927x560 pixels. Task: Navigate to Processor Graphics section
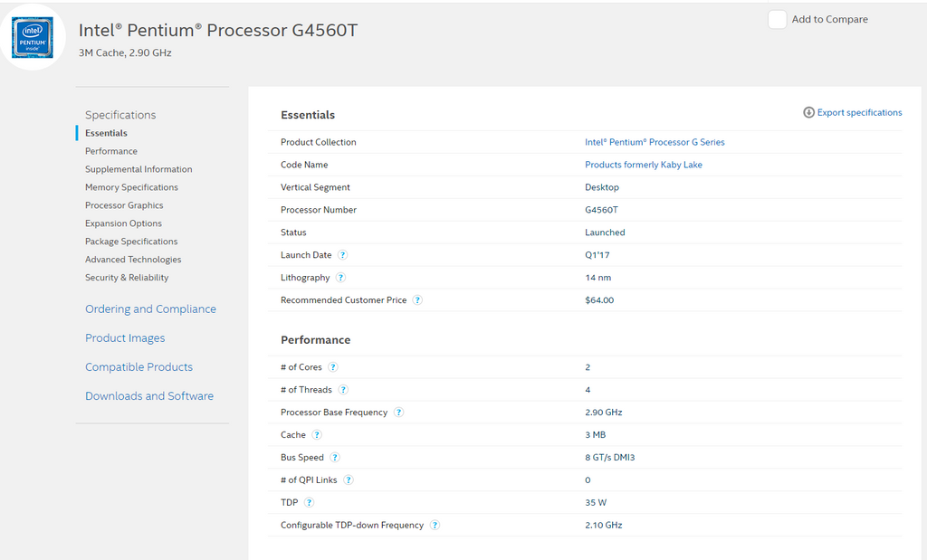click(124, 205)
